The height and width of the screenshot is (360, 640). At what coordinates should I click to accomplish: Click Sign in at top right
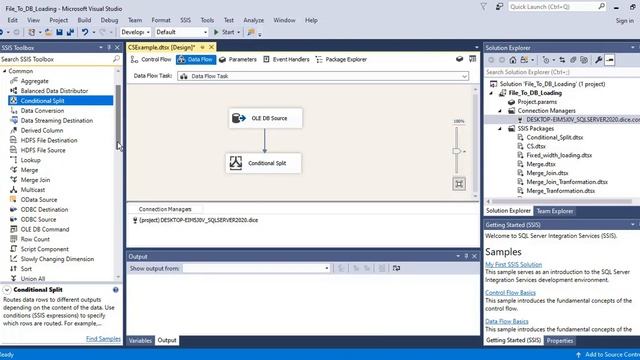point(624,20)
